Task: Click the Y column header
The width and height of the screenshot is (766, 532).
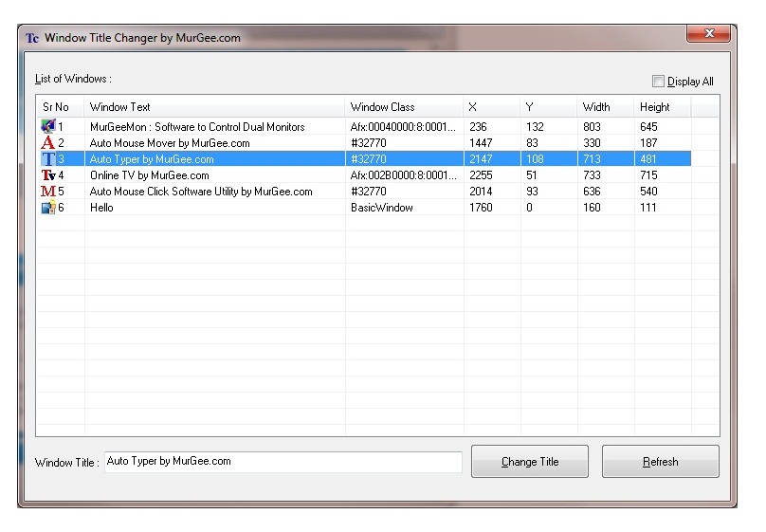Action: tap(549, 107)
